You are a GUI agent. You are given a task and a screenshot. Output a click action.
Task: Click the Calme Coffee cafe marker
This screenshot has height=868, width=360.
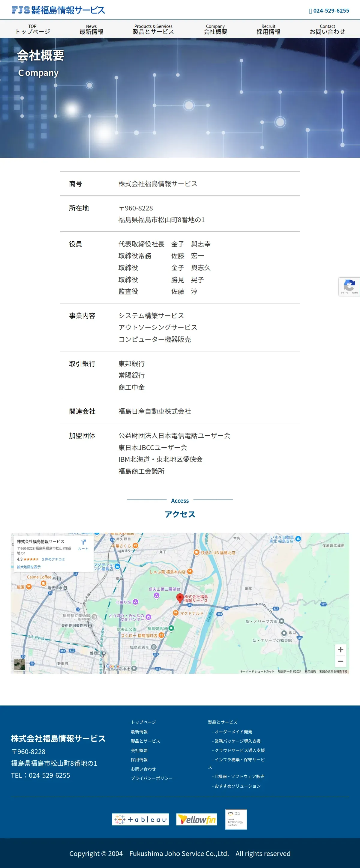pos(43,583)
